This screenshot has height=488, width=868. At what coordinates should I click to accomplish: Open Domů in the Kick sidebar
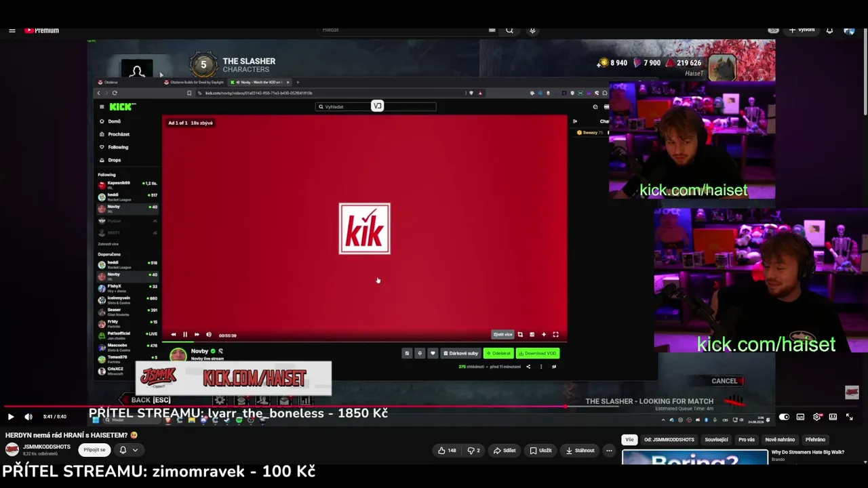click(x=114, y=121)
